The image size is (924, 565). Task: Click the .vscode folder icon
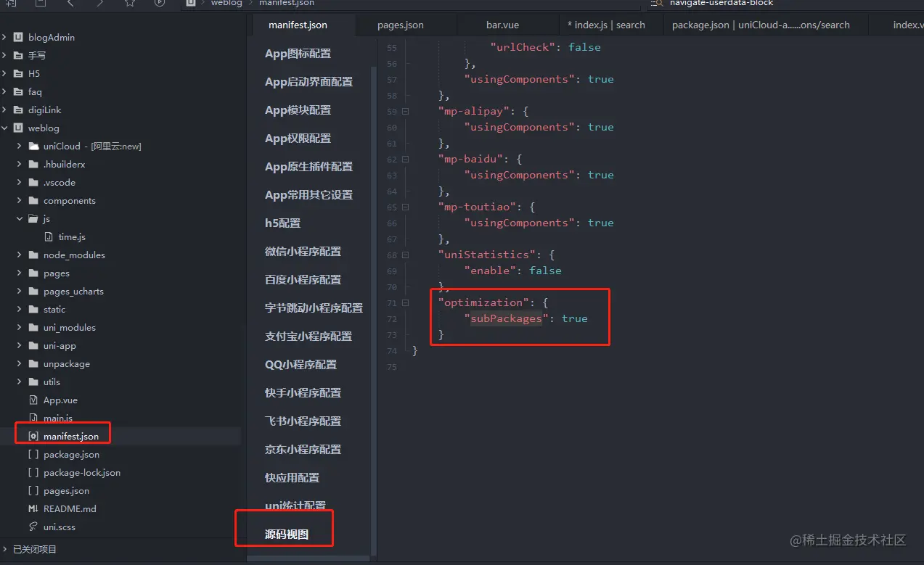point(33,182)
